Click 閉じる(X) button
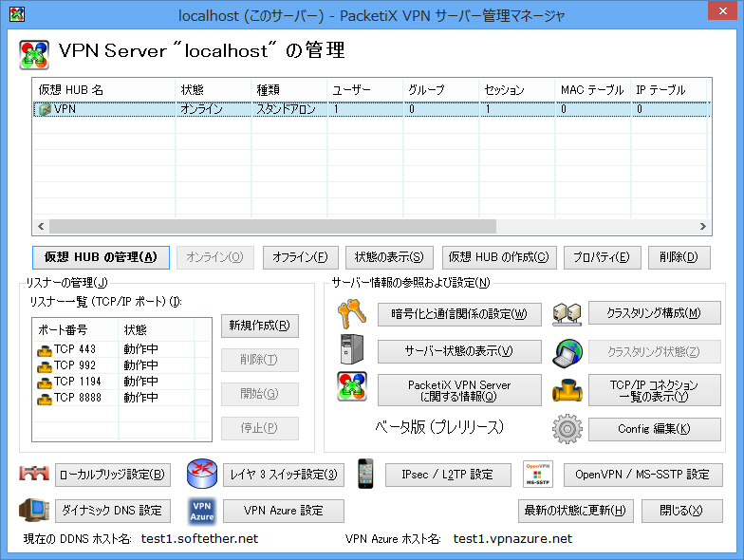 [681, 511]
